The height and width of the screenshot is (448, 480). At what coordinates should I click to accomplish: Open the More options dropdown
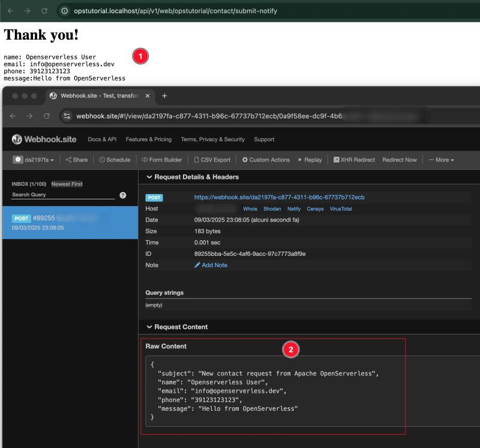point(440,160)
